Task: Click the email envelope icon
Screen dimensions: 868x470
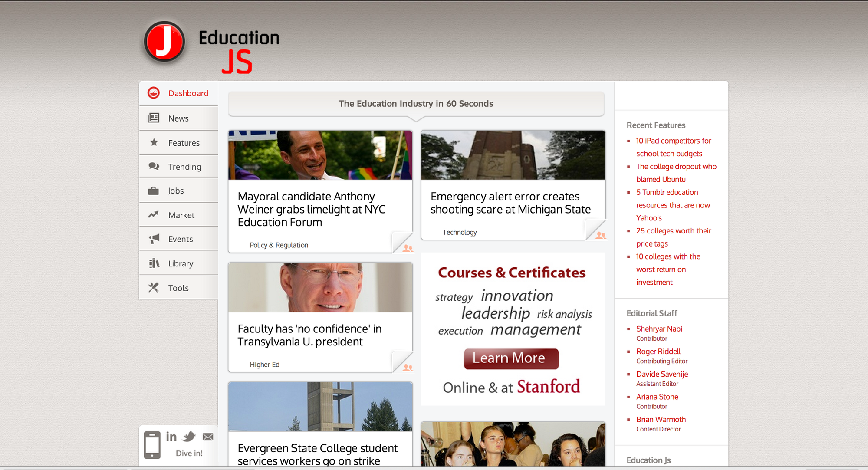Action: tap(208, 437)
